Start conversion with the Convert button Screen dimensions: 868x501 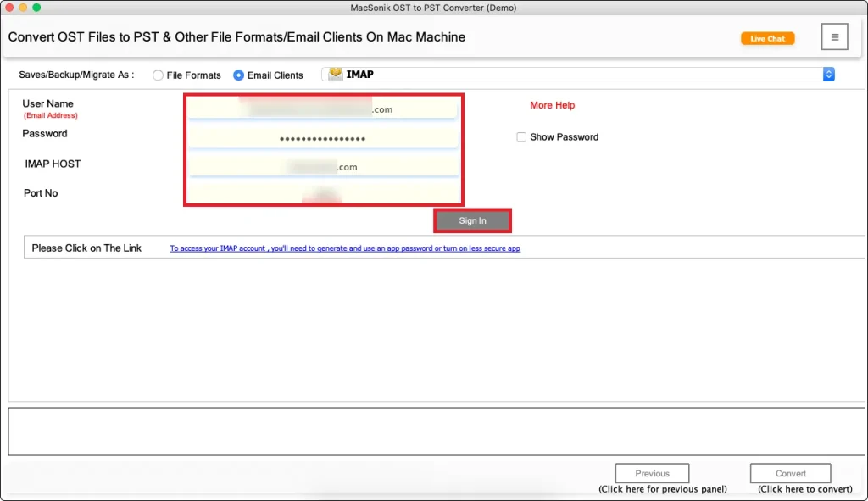click(790, 474)
